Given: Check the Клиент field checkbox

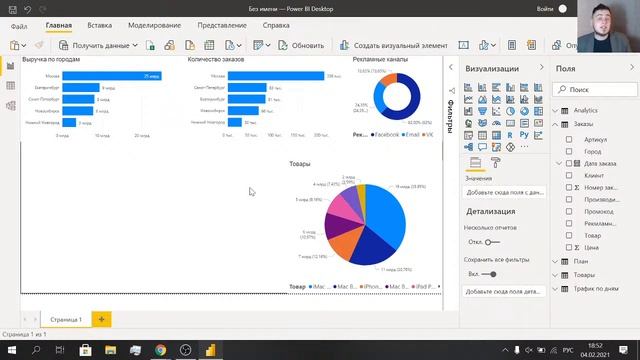Looking at the screenshot, I should [569, 176].
